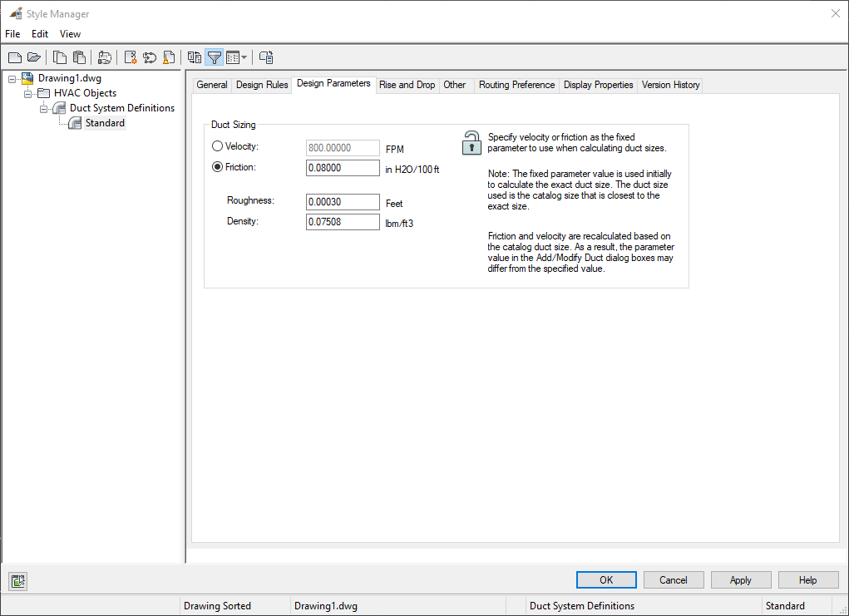Click 'Drawing1.dwg' in the status bar
This screenshot has height=616, width=849.
point(326,606)
